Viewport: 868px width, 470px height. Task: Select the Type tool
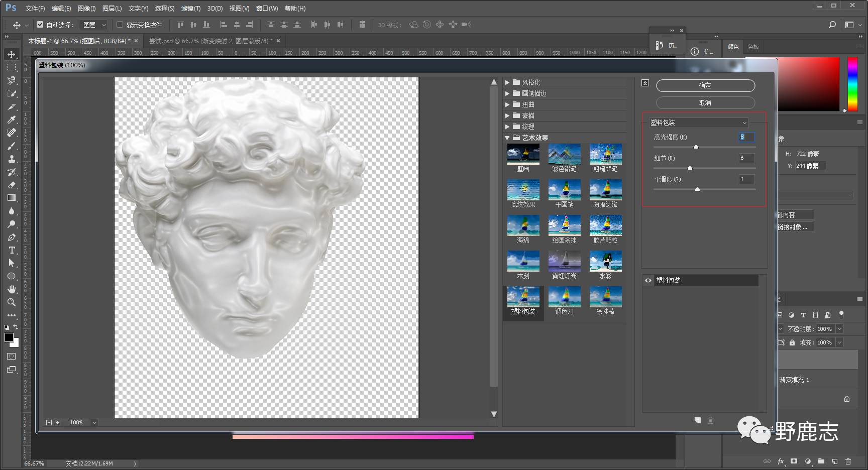pyautogui.click(x=12, y=250)
